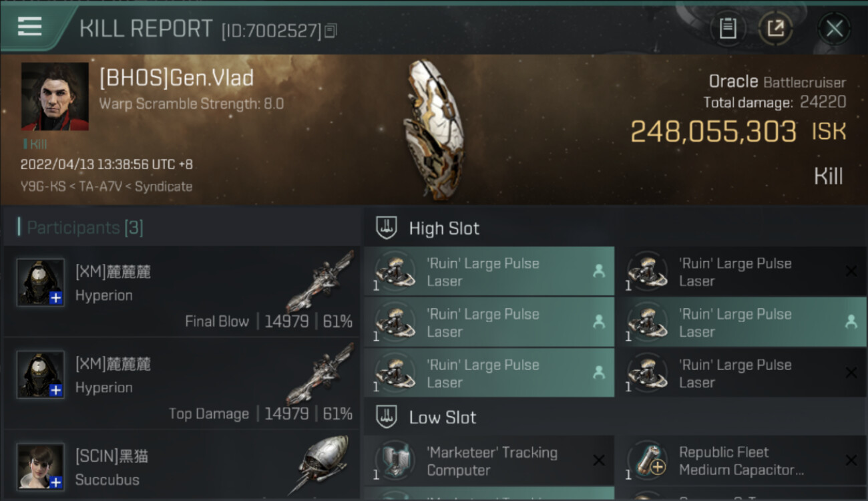The width and height of the screenshot is (868, 501).
Task: Add the Final Blow Hyperion pilot as contact
Action: pyautogui.click(x=56, y=298)
